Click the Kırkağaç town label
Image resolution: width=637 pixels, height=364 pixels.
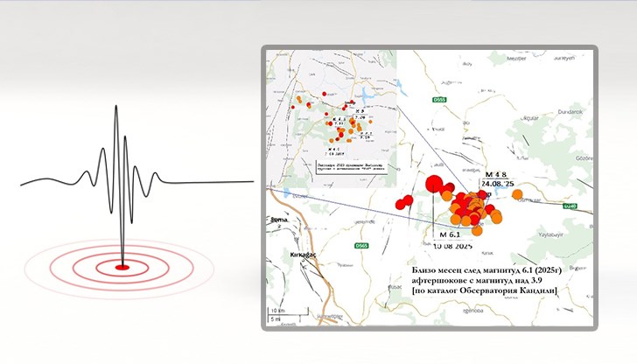[x=302, y=252]
